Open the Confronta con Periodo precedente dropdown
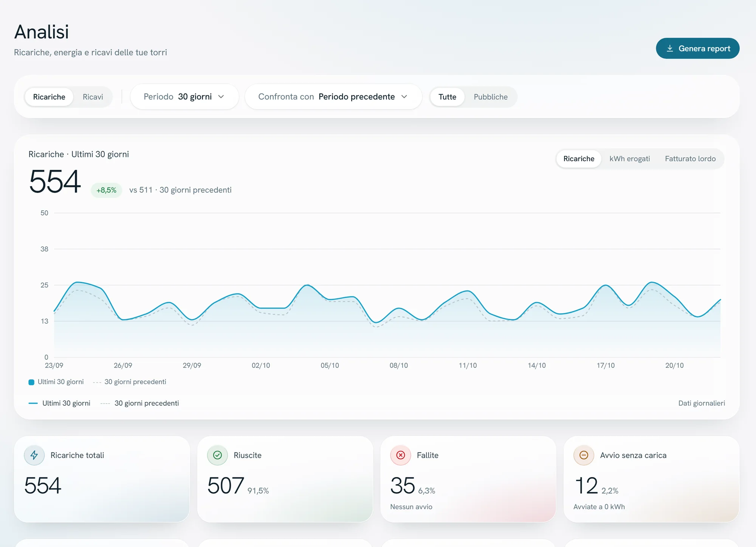This screenshot has height=547, width=756. click(x=333, y=97)
